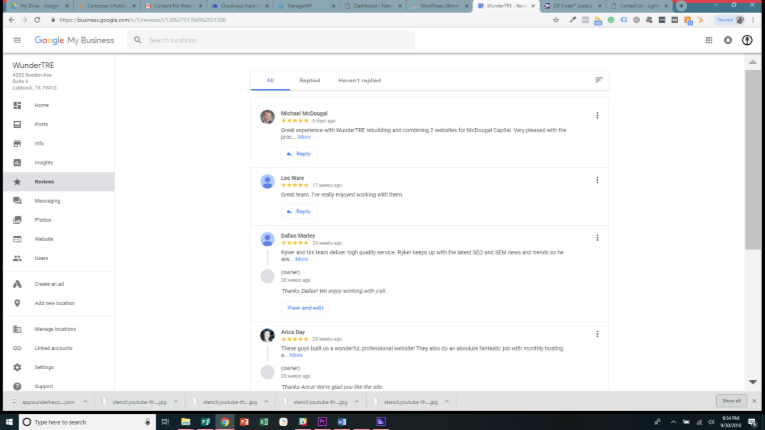Click the page vertical scrollbar thumb
765x430 pixels.
[753, 160]
